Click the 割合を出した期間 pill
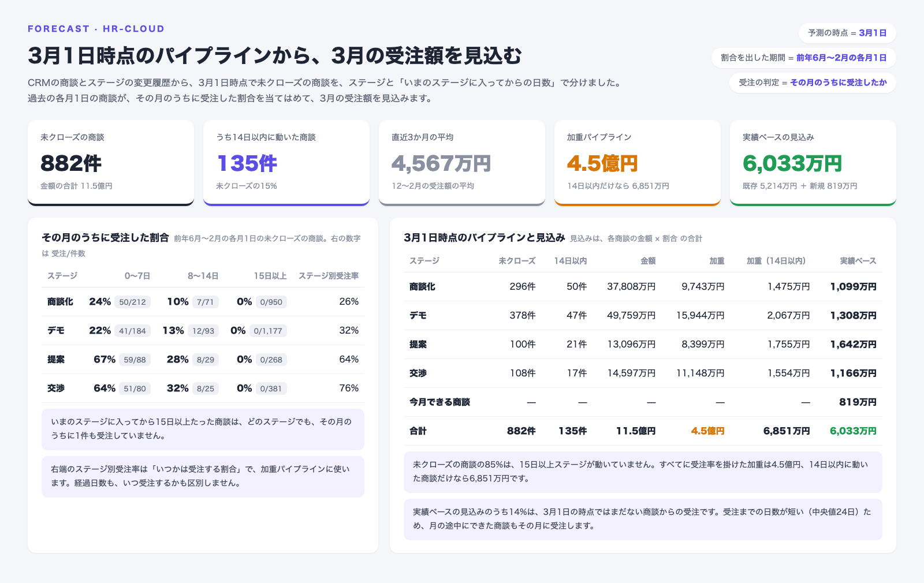 point(804,58)
